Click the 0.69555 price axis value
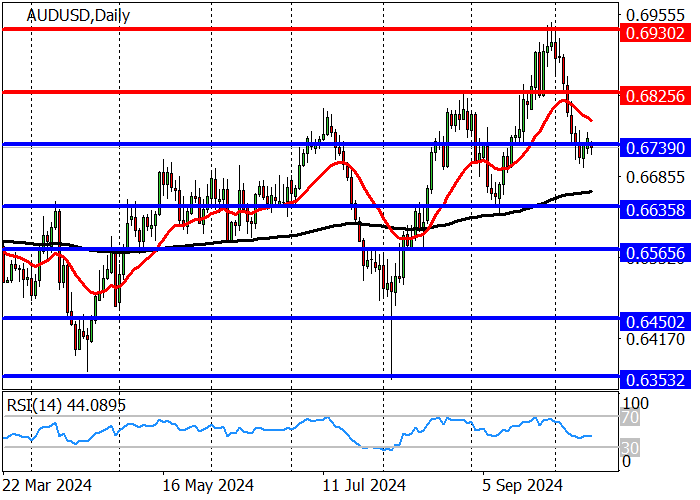The width and height of the screenshot is (700, 500). coord(655,15)
